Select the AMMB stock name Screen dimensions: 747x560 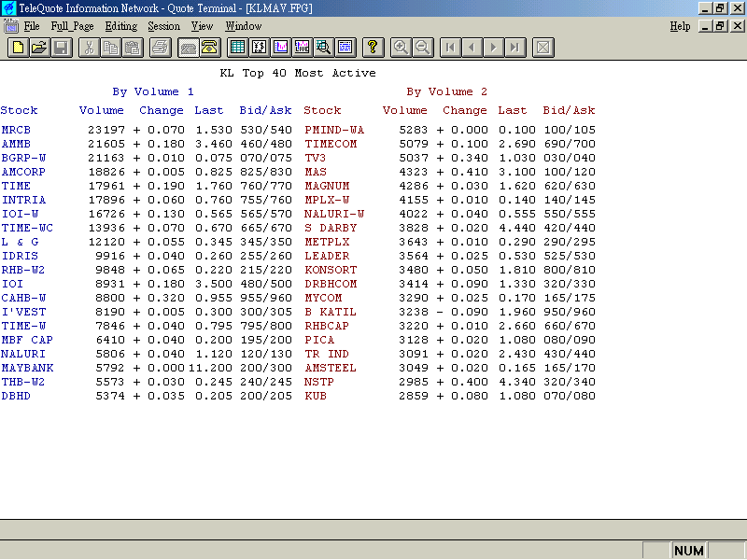(16, 144)
